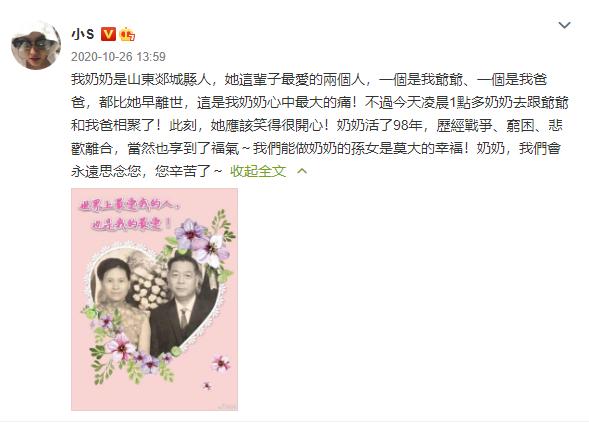Click the tiny flower bud near image bottom
Screen dimensions: 589x424
[207, 385]
